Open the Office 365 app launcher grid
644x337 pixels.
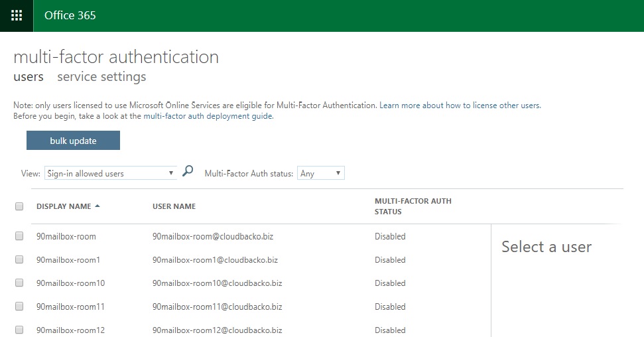coord(17,15)
